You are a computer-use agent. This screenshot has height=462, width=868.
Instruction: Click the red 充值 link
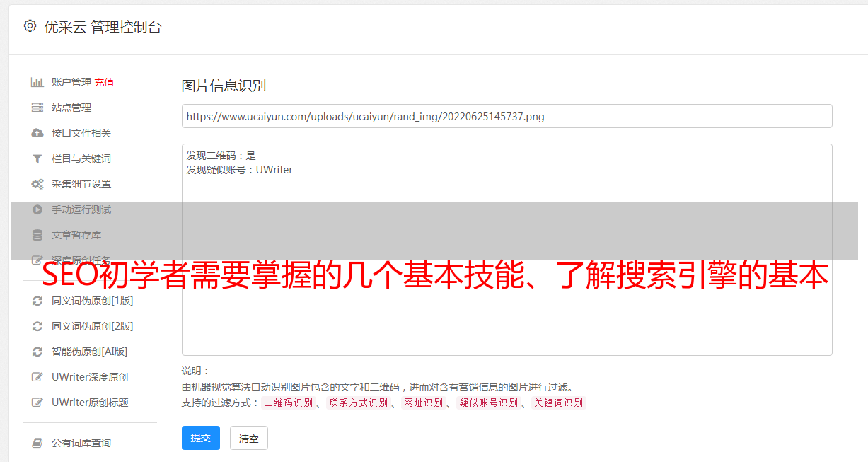tap(104, 82)
